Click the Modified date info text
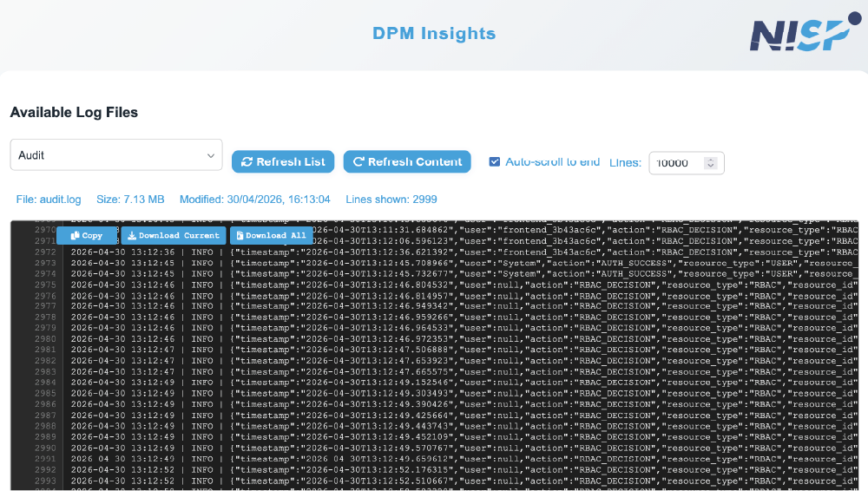This screenshot has height=491, width=868. (x=254, y=200)
